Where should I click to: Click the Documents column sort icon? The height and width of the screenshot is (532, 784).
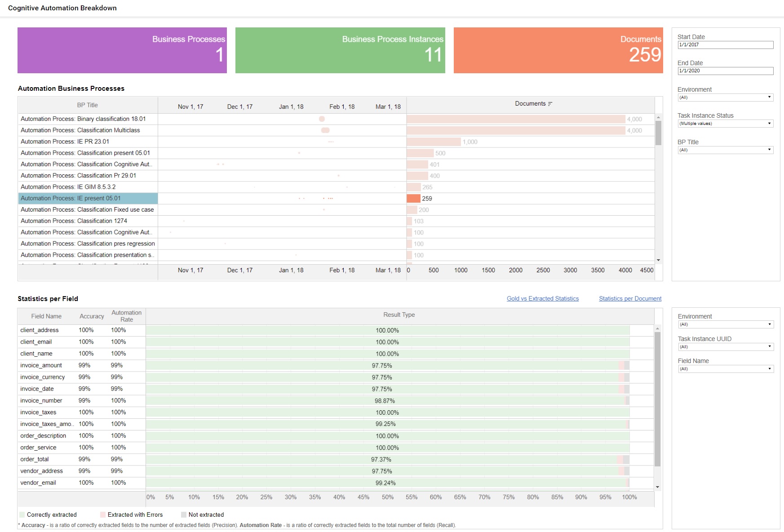tap(550, 104)
